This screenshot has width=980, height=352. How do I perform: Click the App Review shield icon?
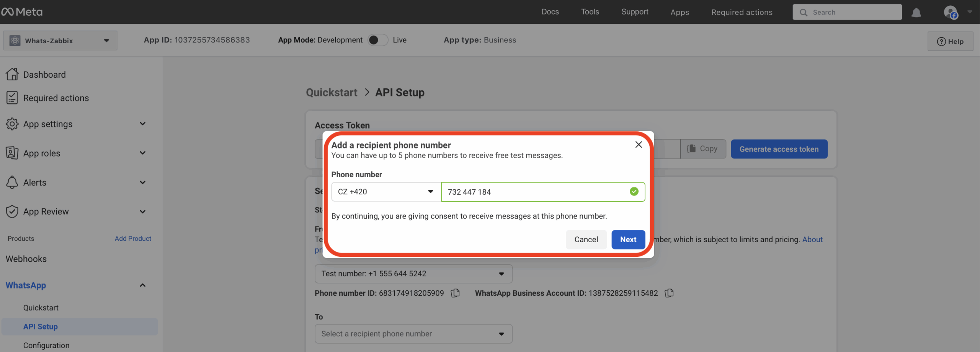pyautogui.click(x=12, y=212)
